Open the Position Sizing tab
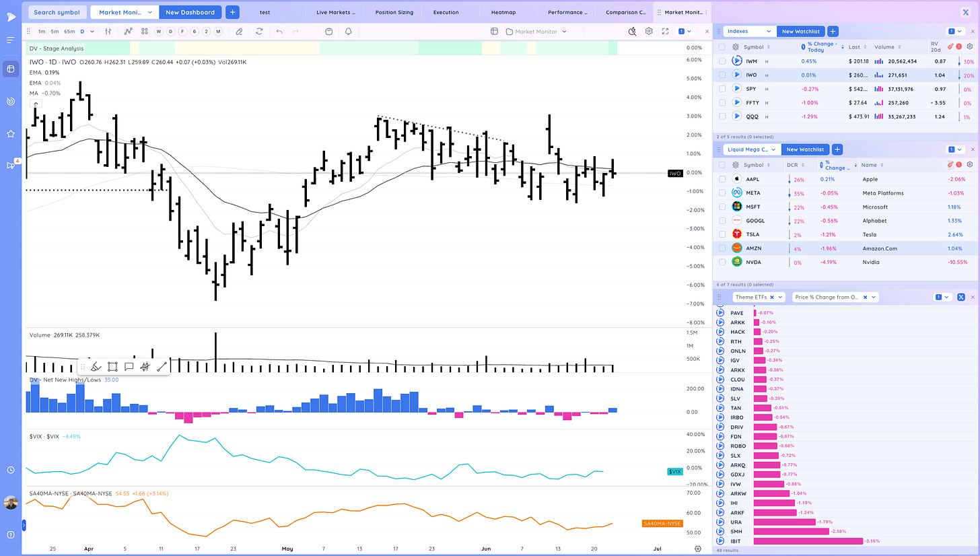 point(395,12)
